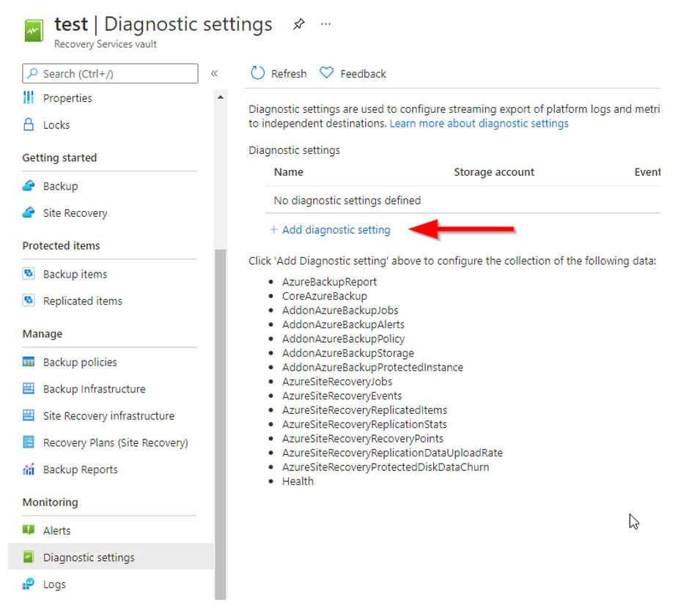Image resolution: width=678 pixels, height=616 pixels.
Task: Click the Recovery Plans icon
Action: click(x=29, y=442)
